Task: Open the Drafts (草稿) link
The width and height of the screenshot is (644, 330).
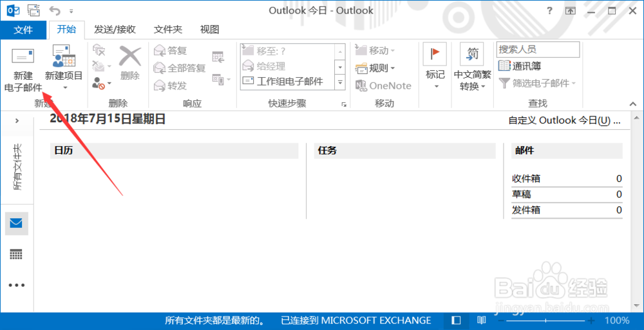Action: pos(521,194)
